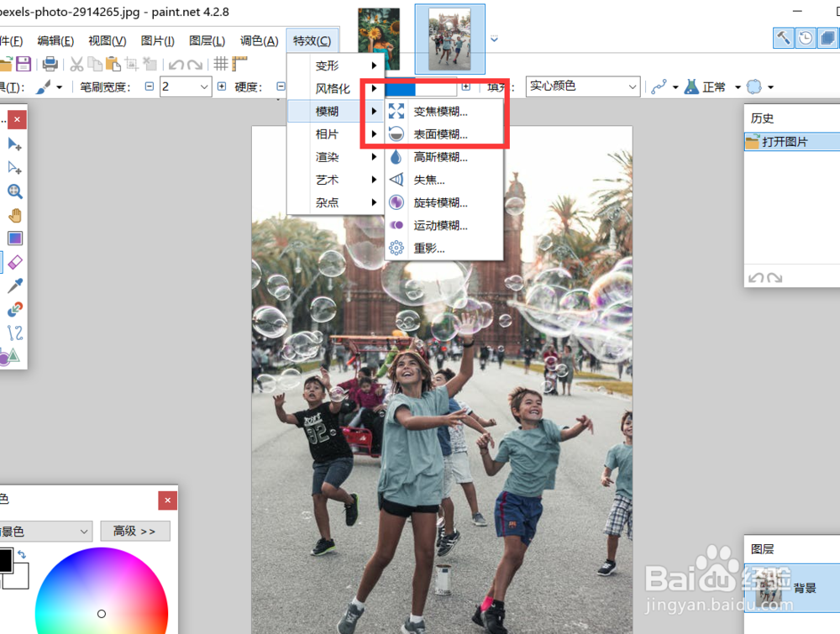The image size is (840, 634).
Task: Click the 高级 >> button
Action: pyautogui.click(x=135, y=532)
